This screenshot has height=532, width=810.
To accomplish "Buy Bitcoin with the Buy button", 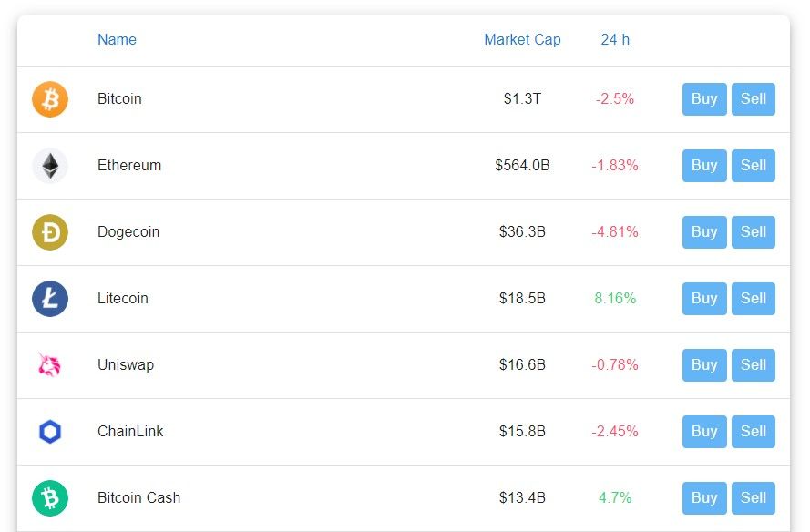I will click(x=704, y=99).
